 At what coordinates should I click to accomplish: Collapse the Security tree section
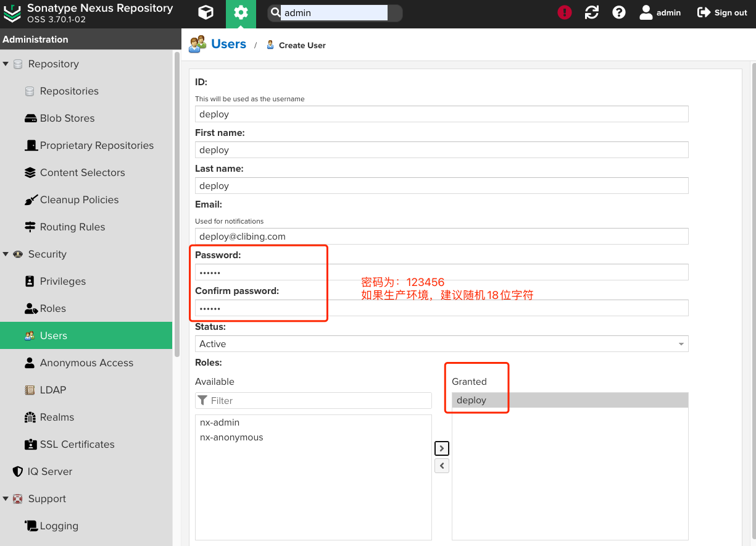coord(6,254)
